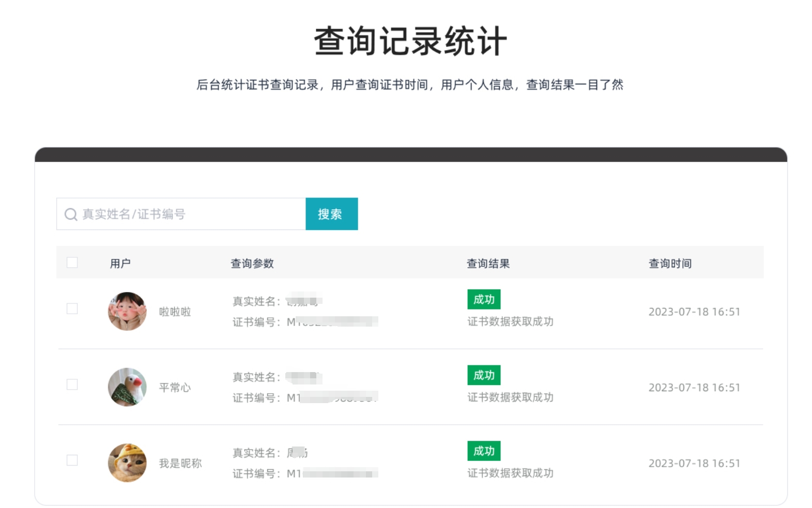Select the checkbox for user 平常心
The width and height of the screenshot is (812, 508).
click(72, 385)
